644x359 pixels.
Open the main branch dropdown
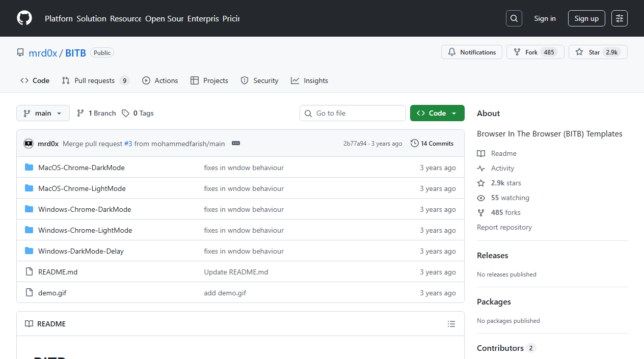(x=43, y=113)
